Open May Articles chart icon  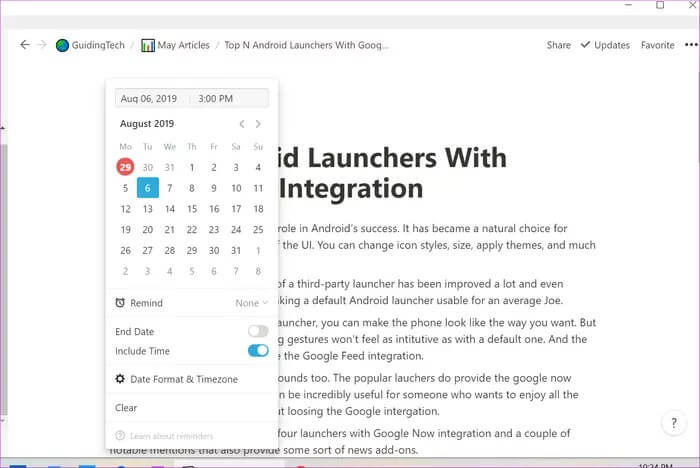(148, 45)
